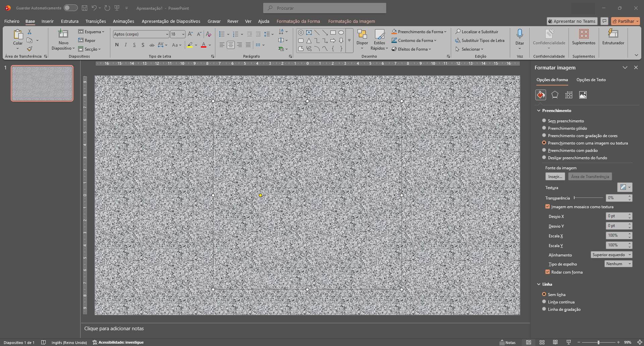Screen dimensions: 644x346
Task: Apply italic formatting icon
Action: point(125,45)
